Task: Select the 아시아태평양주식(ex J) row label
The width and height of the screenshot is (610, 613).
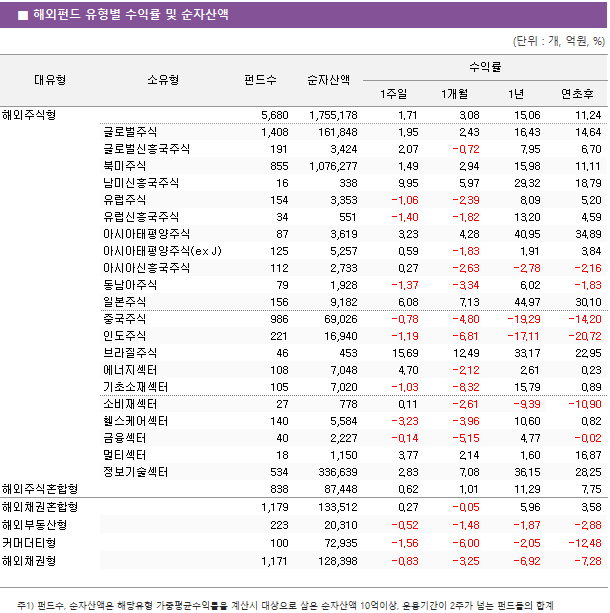Action: point(162,251)
